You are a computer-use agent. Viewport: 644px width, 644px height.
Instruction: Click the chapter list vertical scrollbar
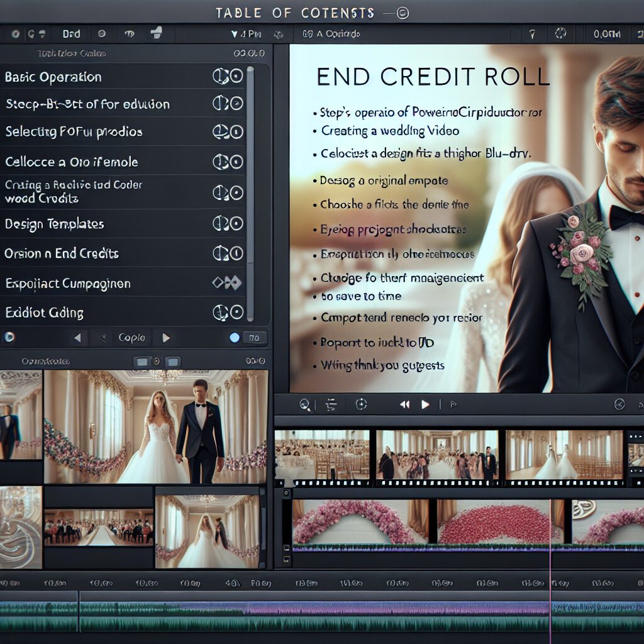click(x=250, y=193)
